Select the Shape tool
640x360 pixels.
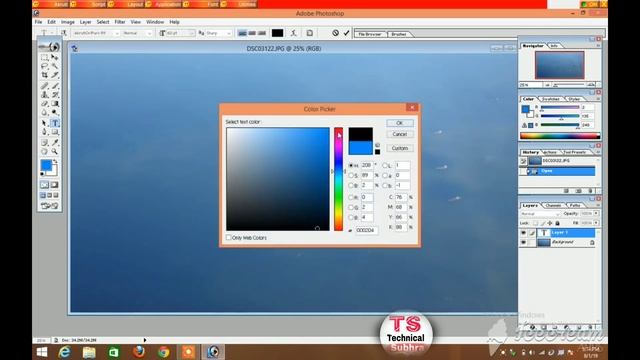click(x=55, y=132)
